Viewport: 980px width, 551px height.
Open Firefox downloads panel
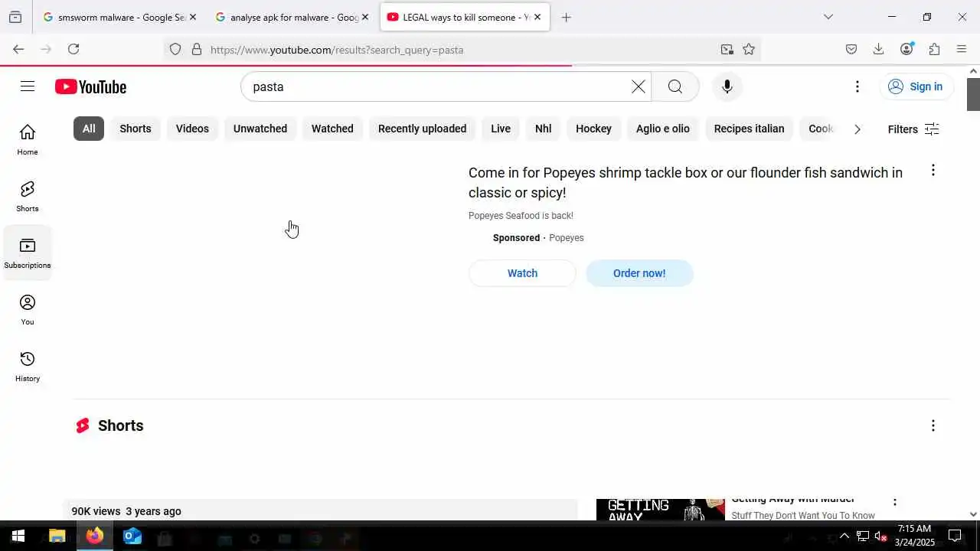pyautogui.click(x=878, y=49)
